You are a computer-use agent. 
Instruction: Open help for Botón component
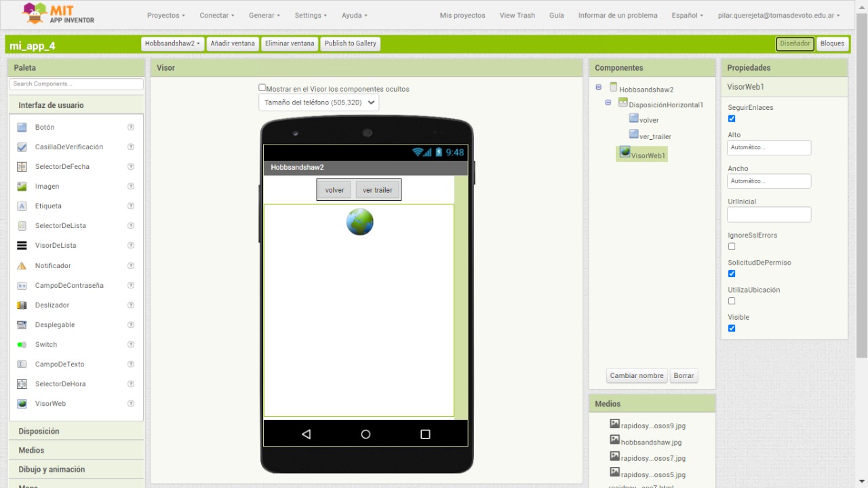coord(131,127)
